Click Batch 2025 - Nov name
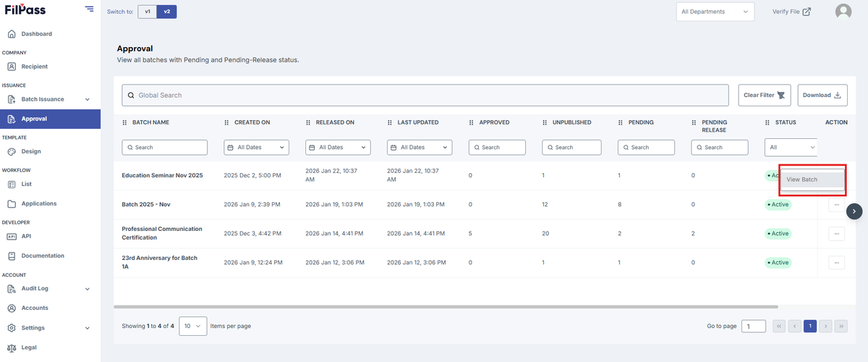868x362 pixels. coord(145,205)
